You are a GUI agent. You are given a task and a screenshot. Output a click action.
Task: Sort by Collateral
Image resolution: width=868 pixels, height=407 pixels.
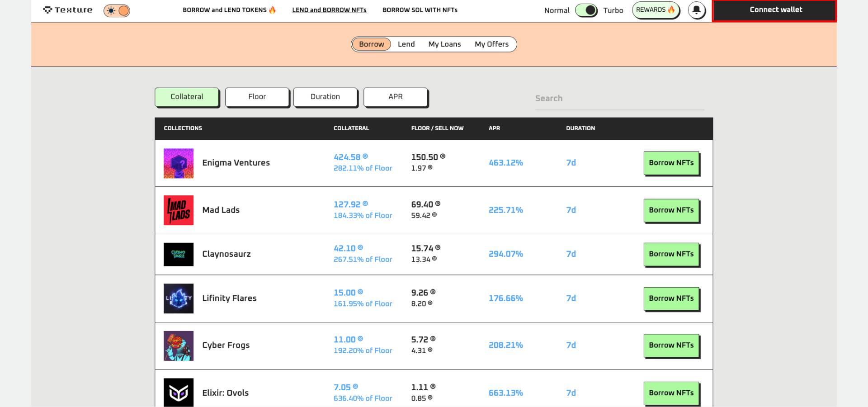click(187, 97)
